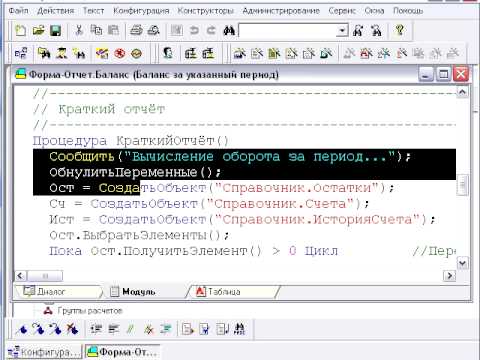Click the Ист = СоздатьОбъект code line
This screenshot has width=480, height=360.
tap(242, 220)
